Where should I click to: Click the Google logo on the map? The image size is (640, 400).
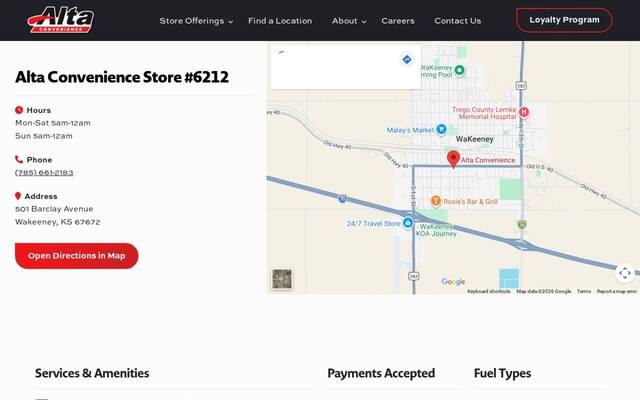point(453,282)
